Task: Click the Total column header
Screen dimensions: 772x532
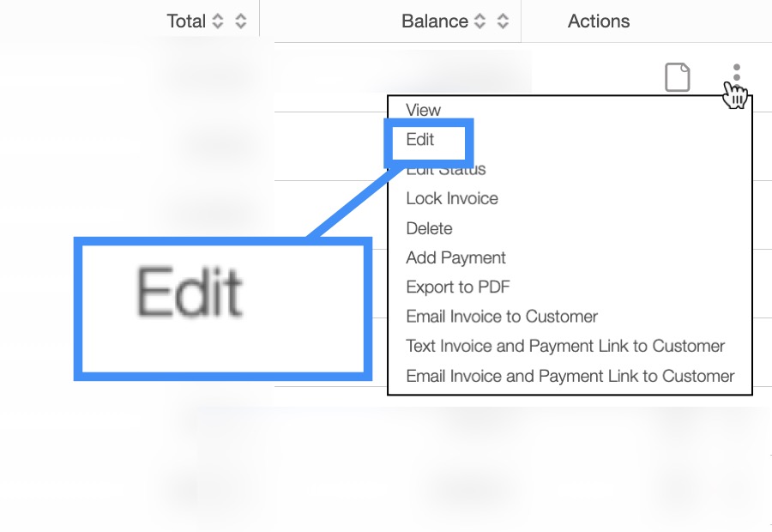Action: (186, 21)
